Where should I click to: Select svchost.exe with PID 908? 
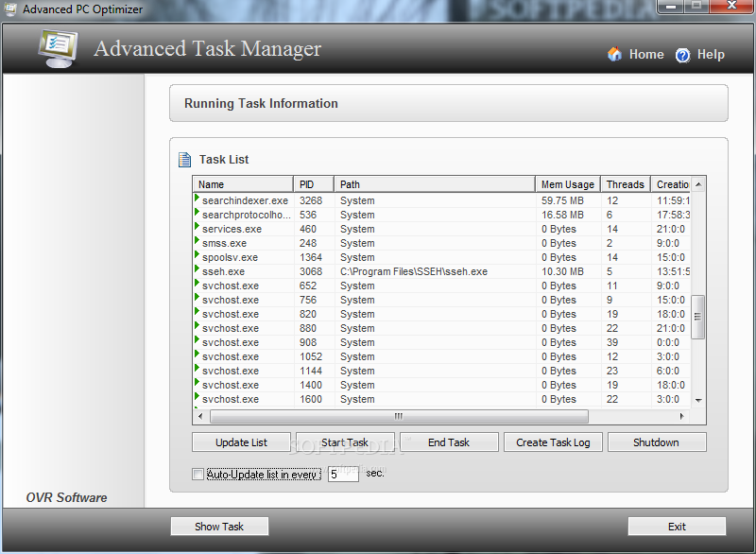(441, 342)
